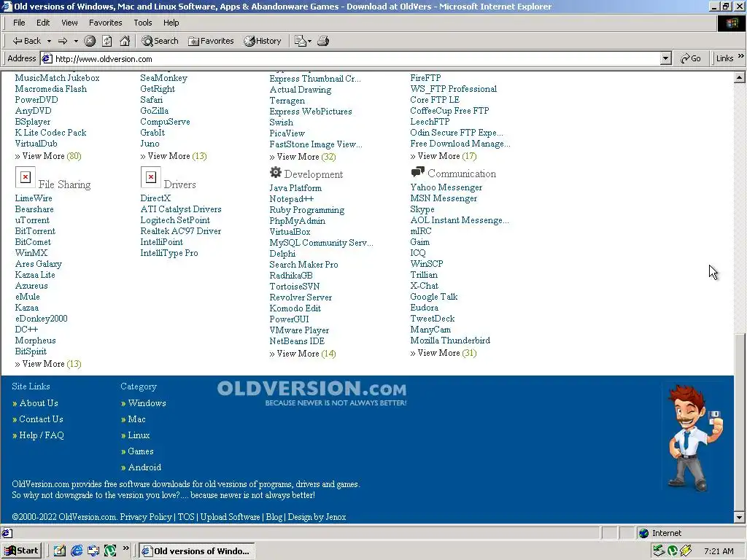Select the Old versions taskbar window button
The image size is (747, 560).
click(197, 551)
